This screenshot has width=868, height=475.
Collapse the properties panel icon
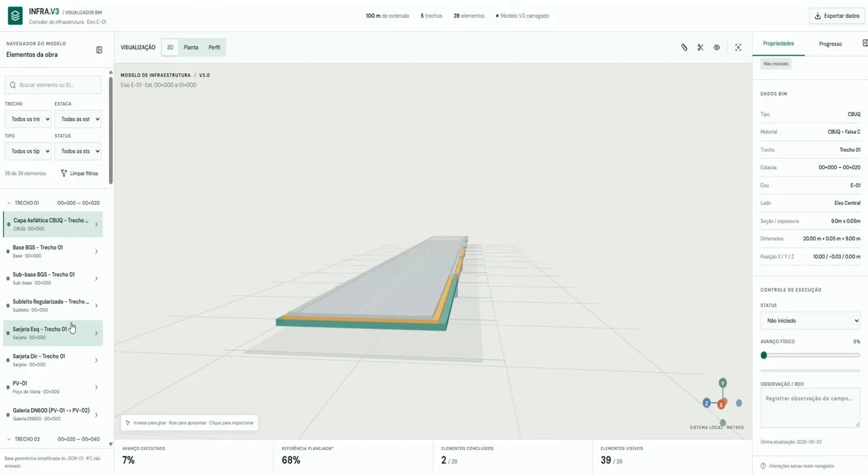pyautogui.click(x=865, y=43)
